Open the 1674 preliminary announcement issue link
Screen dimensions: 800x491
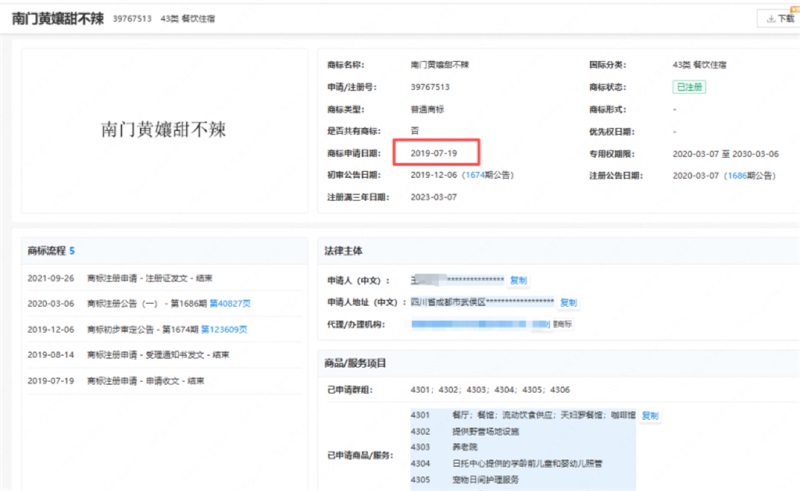(474, 175)
